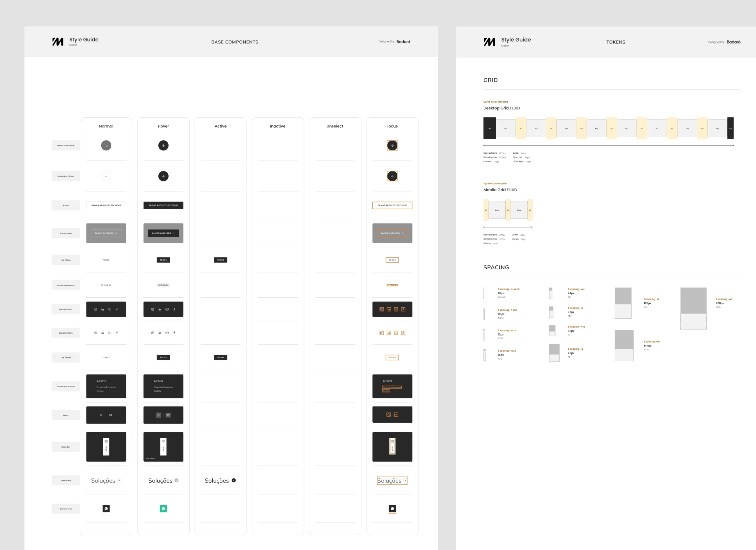Select the Inactive column header

(278, 126)
